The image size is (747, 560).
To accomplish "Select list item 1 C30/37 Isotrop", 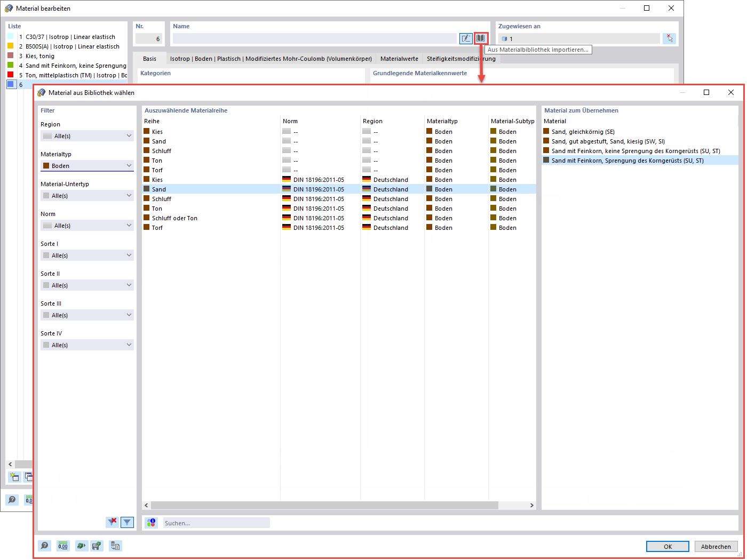I will tap(67, 36).
